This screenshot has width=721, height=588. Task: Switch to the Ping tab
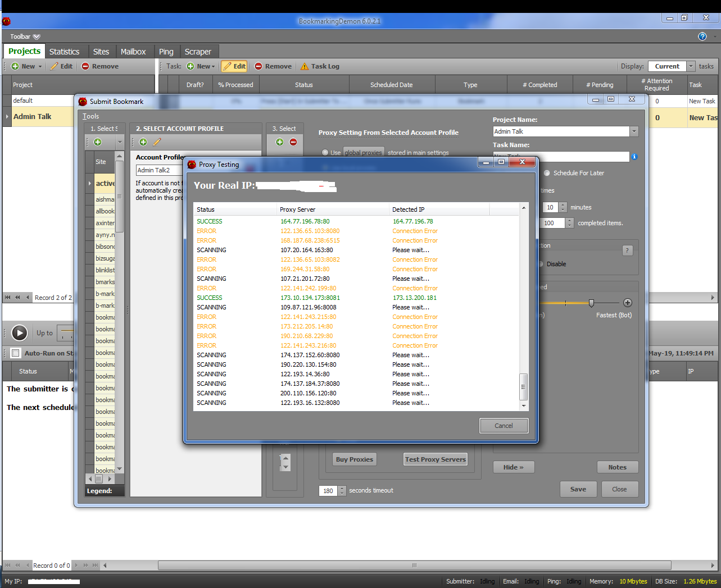166,52
